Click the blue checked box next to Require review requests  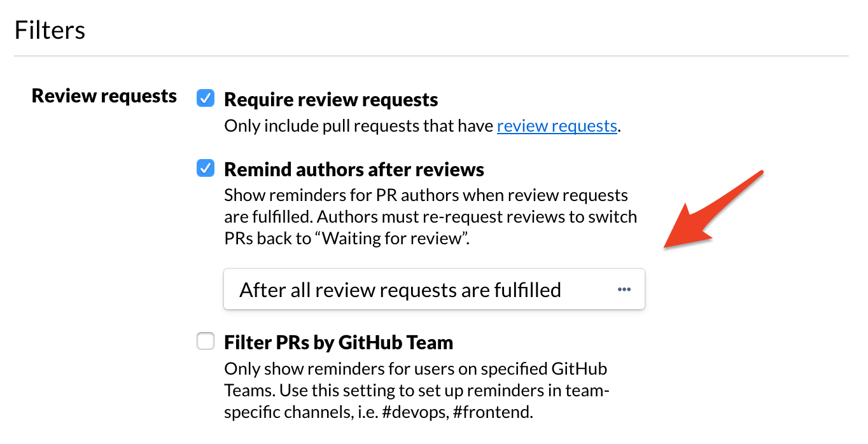205,99
